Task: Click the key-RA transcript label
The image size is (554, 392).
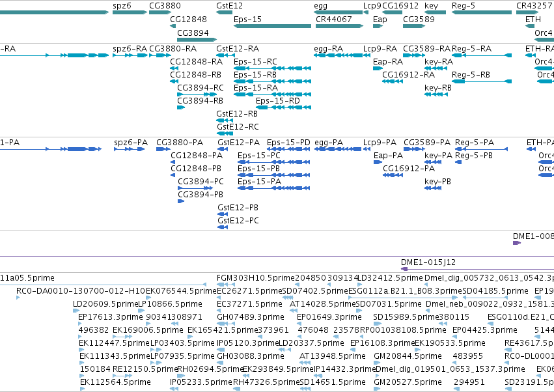Action: click(x=439, y=61)
